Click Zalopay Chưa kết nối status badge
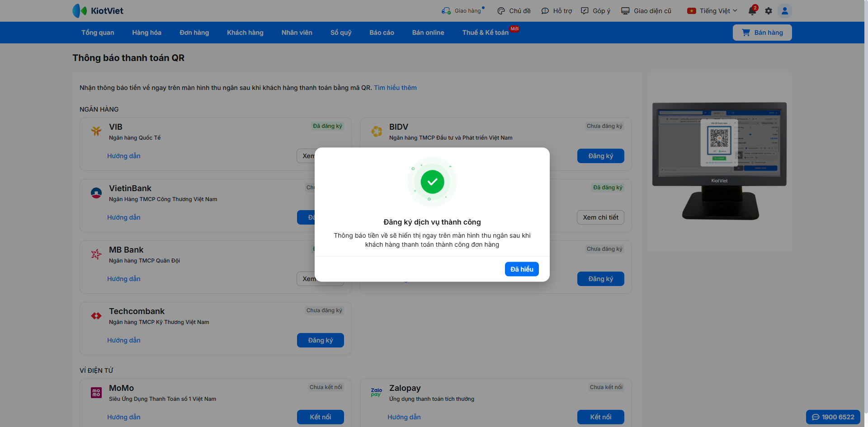 pos(606,387)
